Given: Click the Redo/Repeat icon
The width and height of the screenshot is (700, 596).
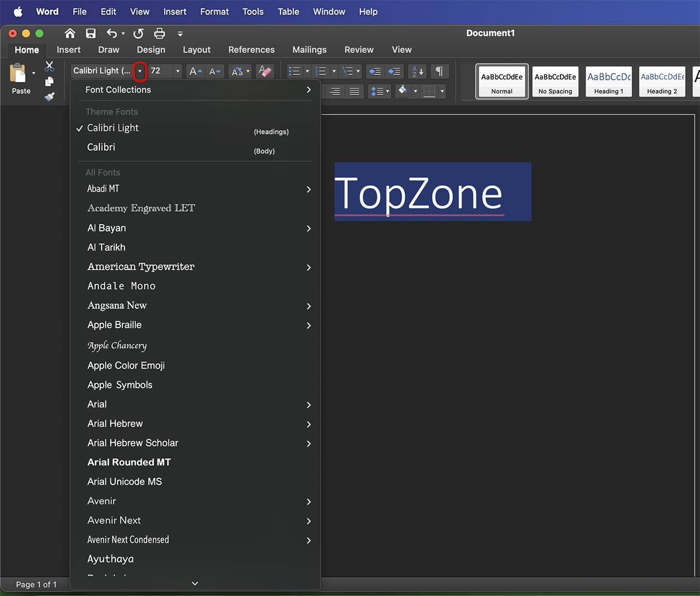Looking at the screenshot, I should point(138,33).
